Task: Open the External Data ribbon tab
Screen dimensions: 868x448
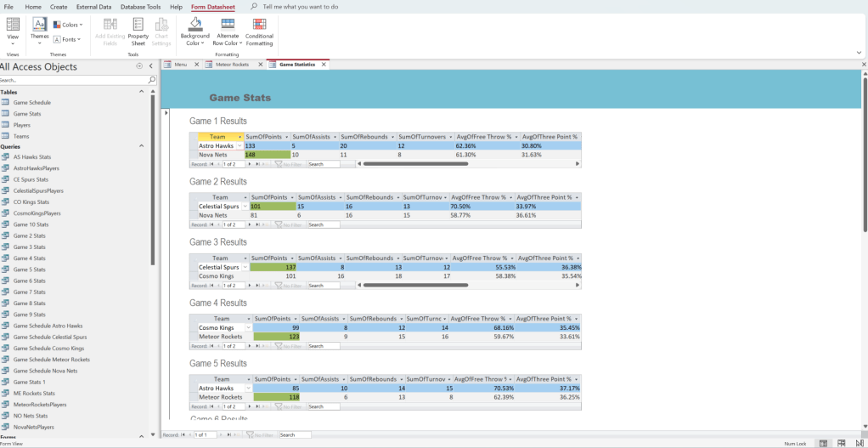Action: point(93,7)
